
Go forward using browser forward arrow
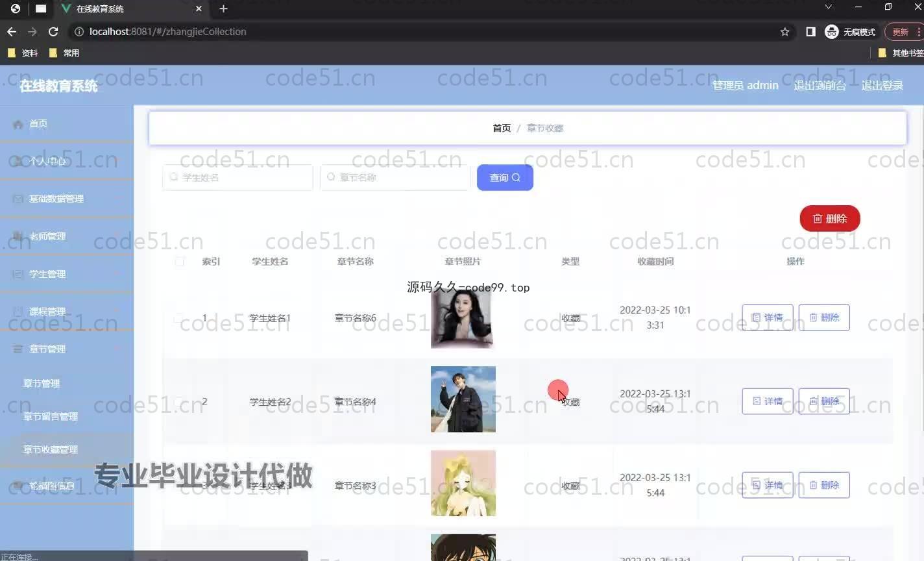click(32, 31)
